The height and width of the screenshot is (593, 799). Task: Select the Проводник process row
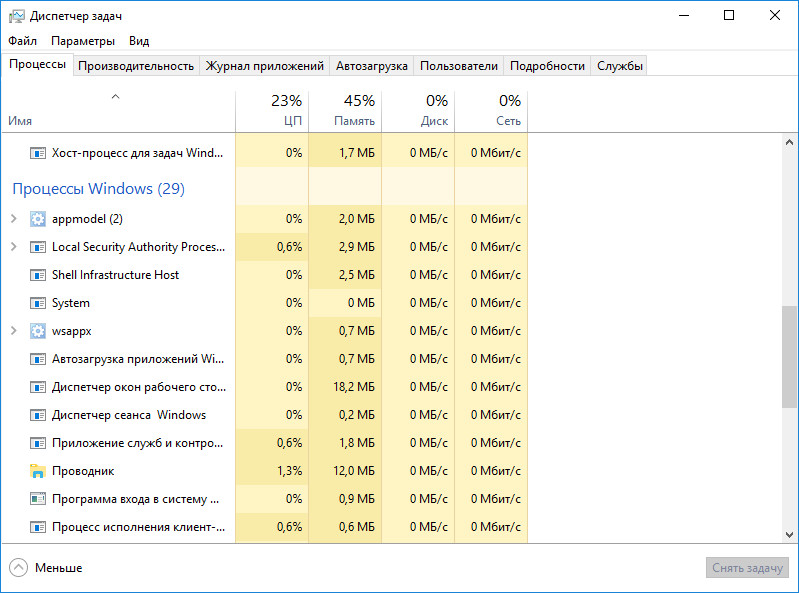click(x=264, y=471)
